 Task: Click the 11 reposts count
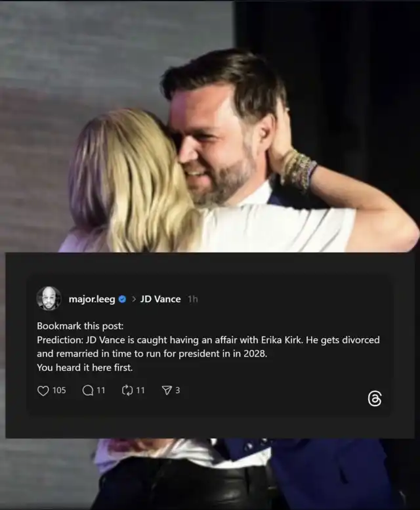pos(140,391)
